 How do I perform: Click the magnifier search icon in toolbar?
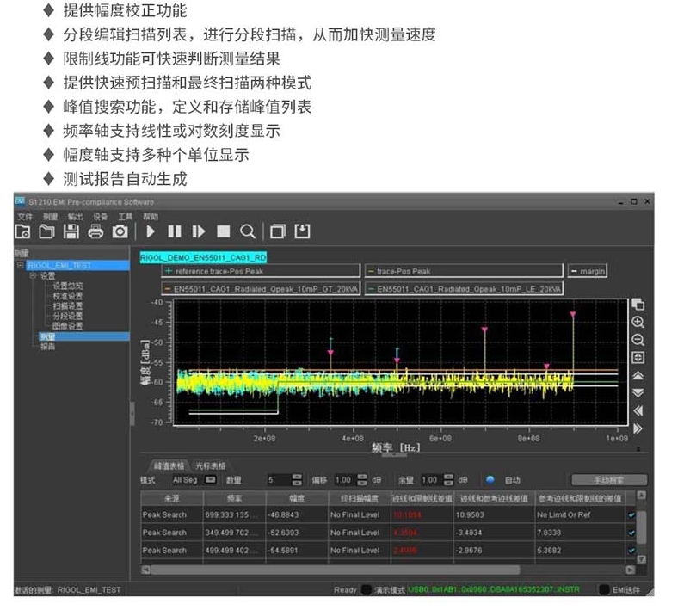coord(248,231)
